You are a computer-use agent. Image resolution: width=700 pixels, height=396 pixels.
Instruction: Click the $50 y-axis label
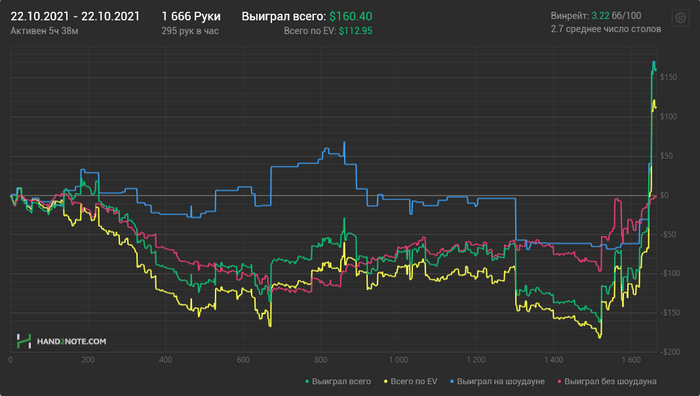667,156
